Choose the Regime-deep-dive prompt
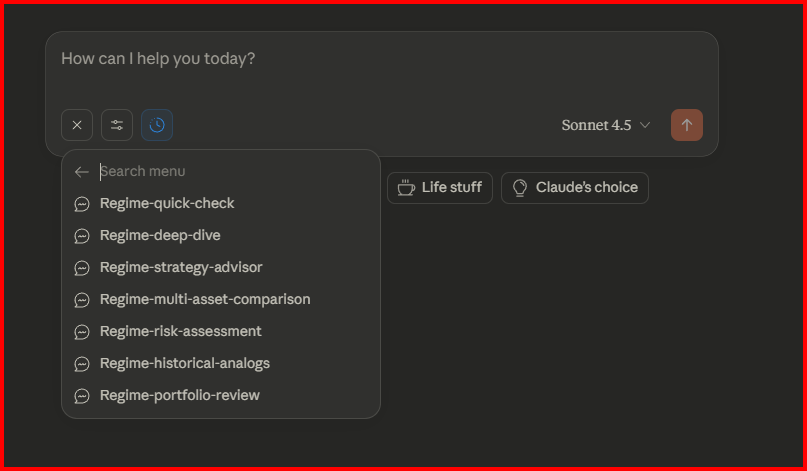807x471 pixels. pos(160,235)
